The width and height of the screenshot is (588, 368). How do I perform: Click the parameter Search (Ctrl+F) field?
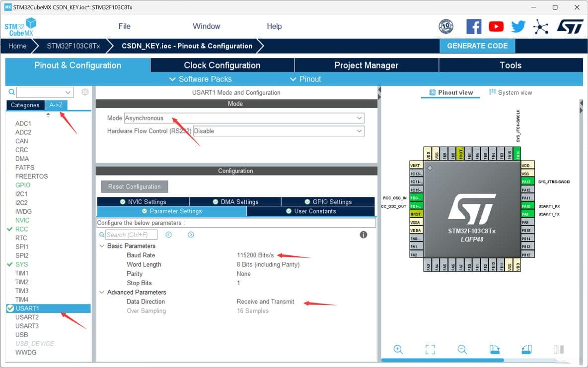(131, 235)
